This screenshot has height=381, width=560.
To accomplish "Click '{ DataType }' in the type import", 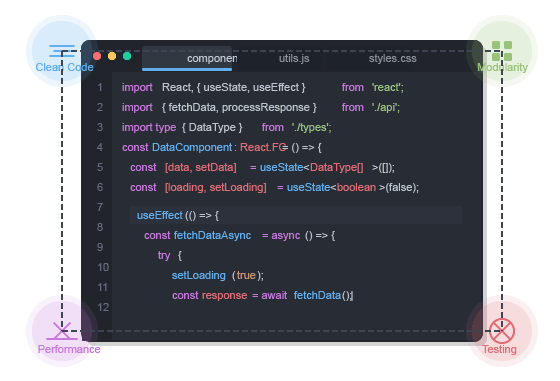I will pyautogui.click(x=212, y=127).
